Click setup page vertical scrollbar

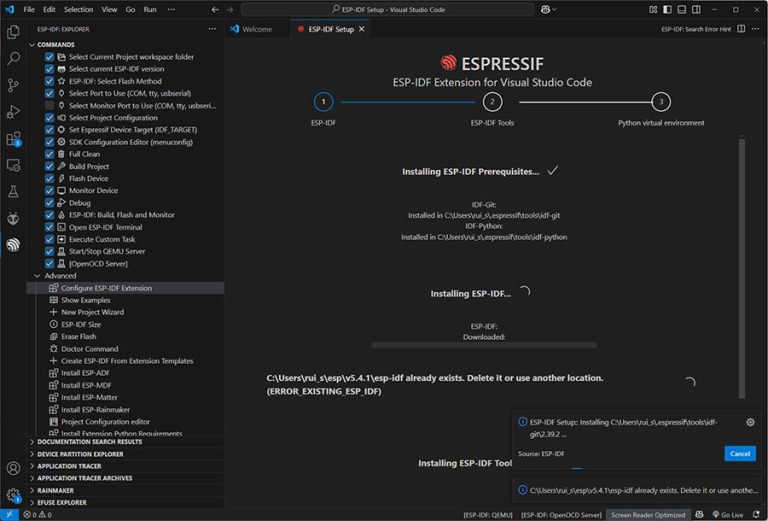(x=742, y=268)
